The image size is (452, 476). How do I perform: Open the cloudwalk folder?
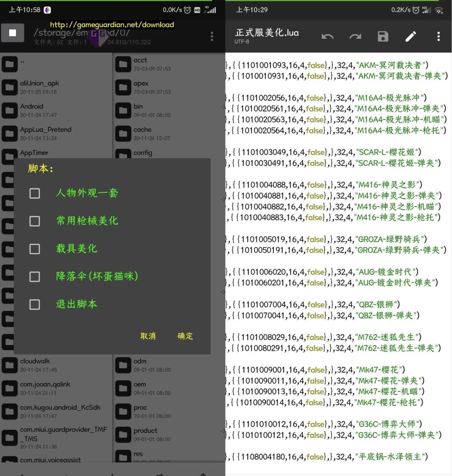pos(56,365)
